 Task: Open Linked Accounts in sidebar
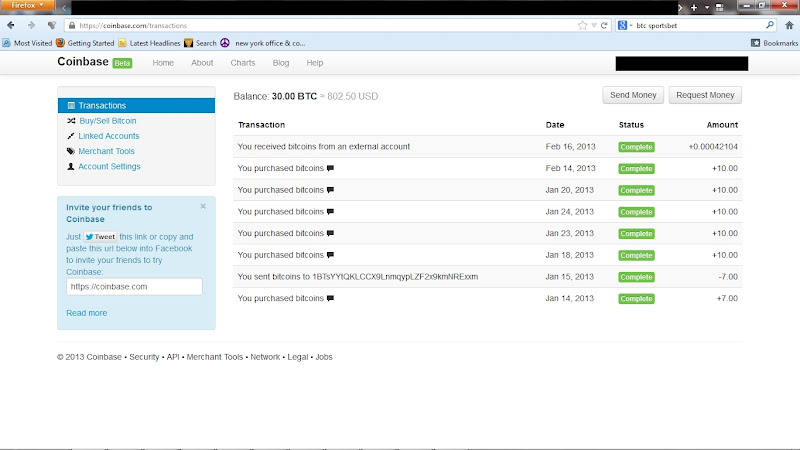109,136
